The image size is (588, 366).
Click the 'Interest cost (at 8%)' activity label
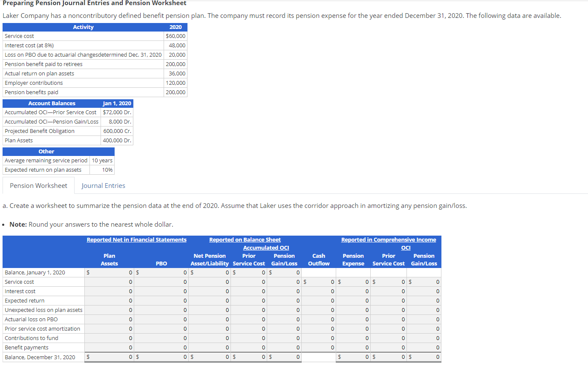(29, 46)
